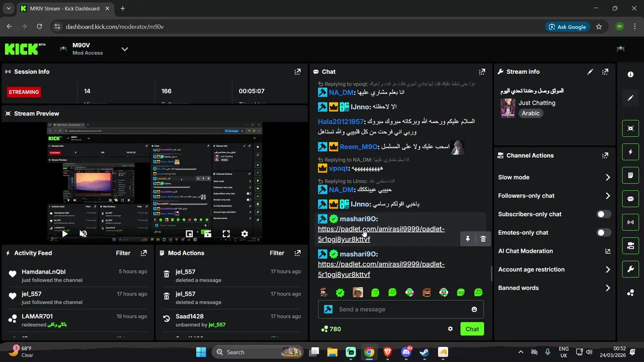Pop out the Session Info panel

coord(297,72)
